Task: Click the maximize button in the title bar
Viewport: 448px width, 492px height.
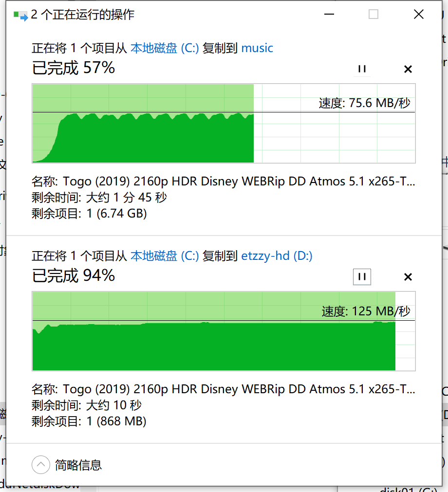Action: [x=373, y=15]
